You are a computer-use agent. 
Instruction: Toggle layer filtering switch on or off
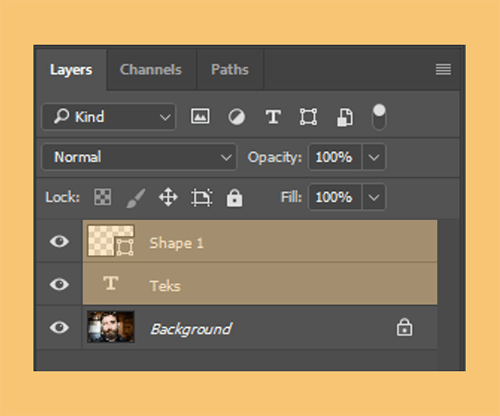(379, 117)
